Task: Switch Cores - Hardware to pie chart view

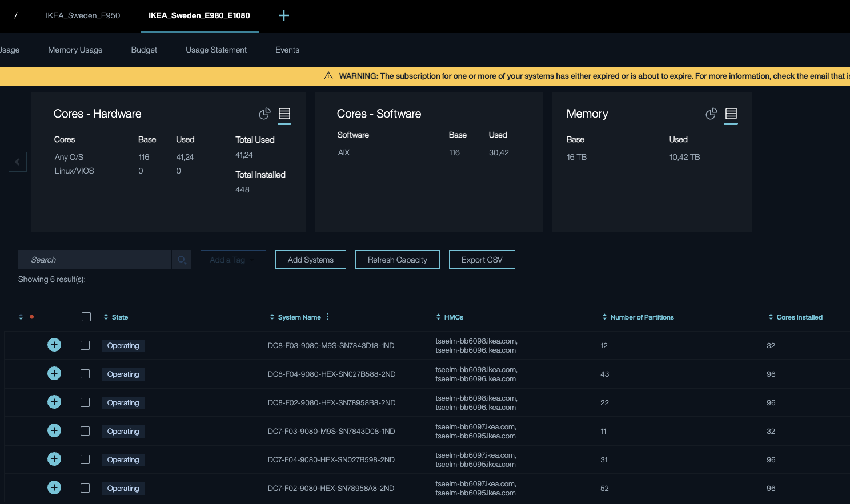Action: [264, 114]
